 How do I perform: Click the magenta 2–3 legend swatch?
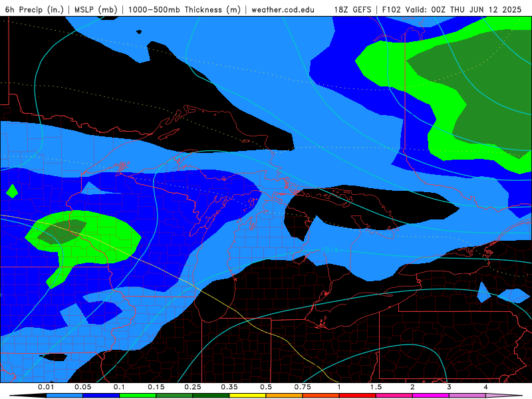pyautogui.click(x=431, y=396)
